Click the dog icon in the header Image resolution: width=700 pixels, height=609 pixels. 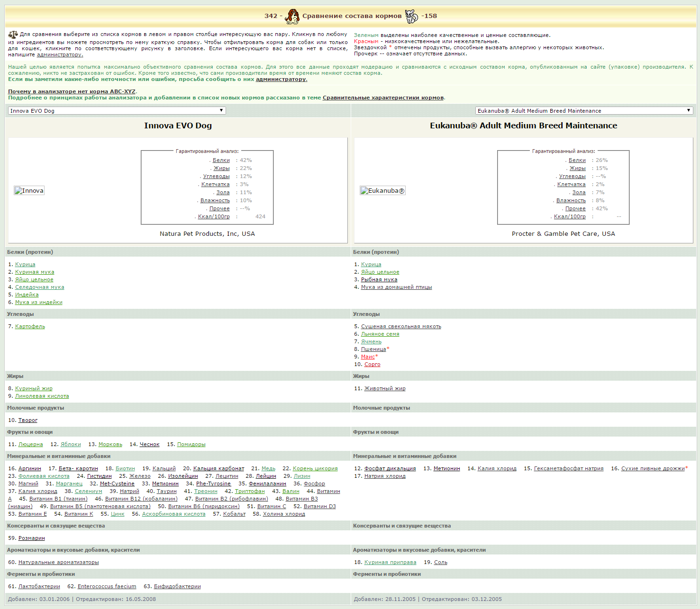[x=292, y=16]
